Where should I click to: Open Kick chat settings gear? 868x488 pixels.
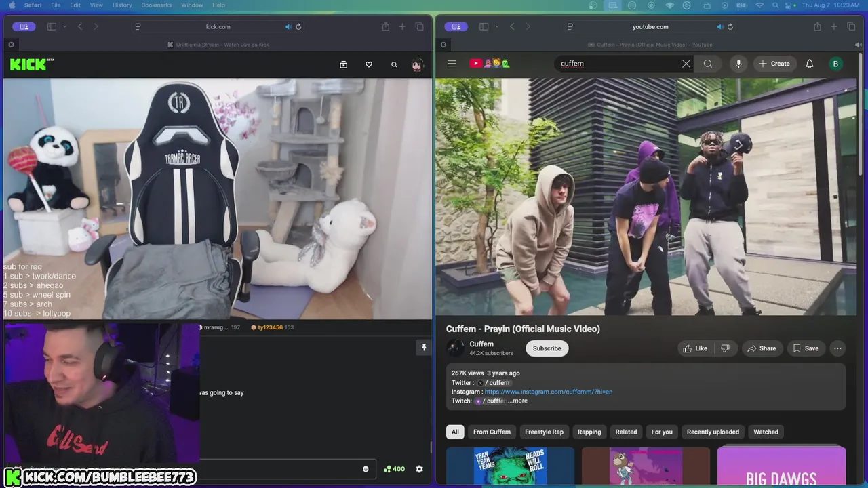coord(419,469)
